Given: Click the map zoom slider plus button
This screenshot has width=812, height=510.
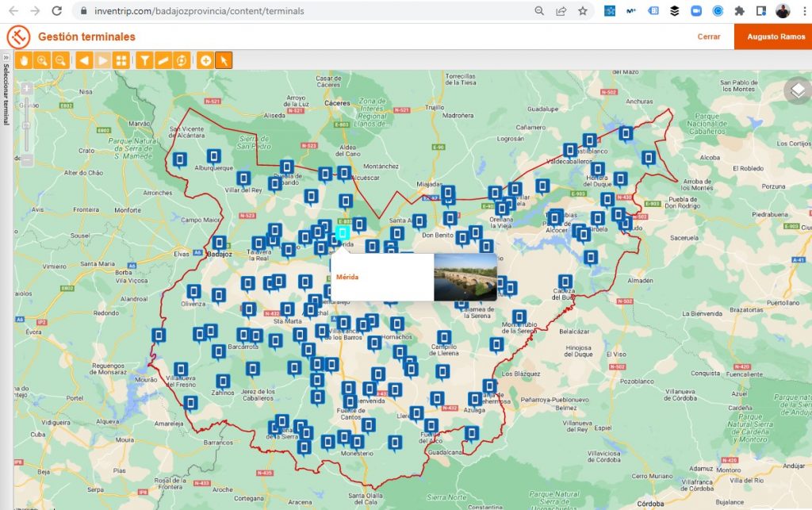Looking at the screenshot, I should click(27, 89).
